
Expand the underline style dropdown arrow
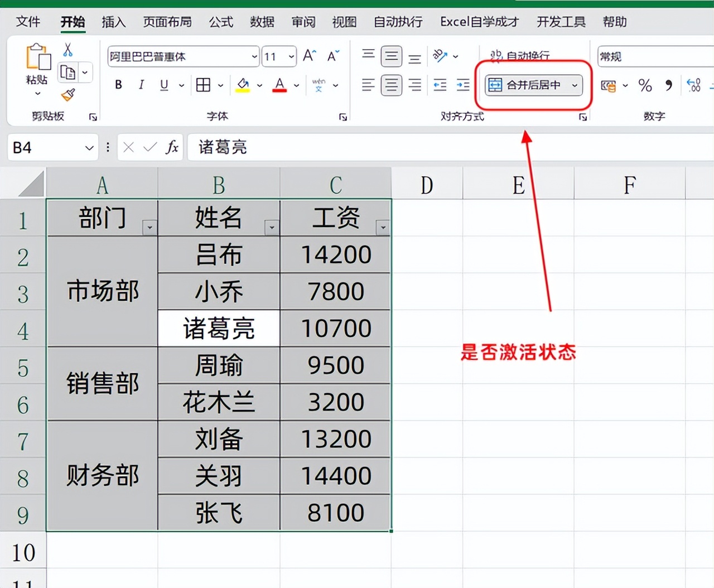[181, 85]
